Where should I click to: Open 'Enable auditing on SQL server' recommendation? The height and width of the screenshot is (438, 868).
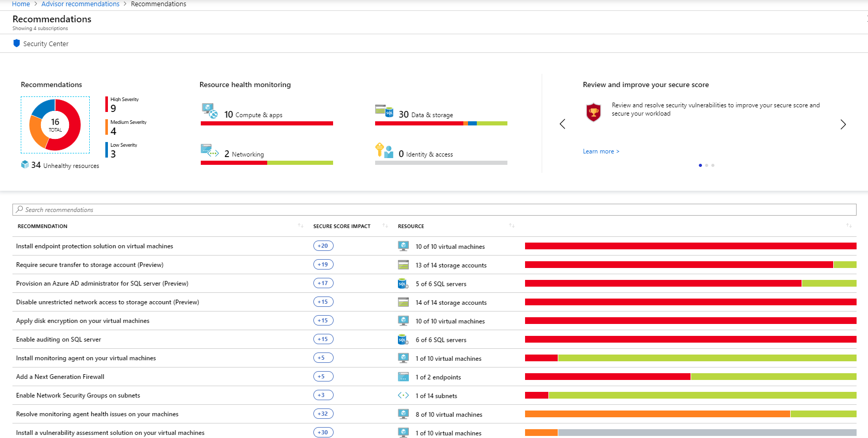[x=59, y=340]
